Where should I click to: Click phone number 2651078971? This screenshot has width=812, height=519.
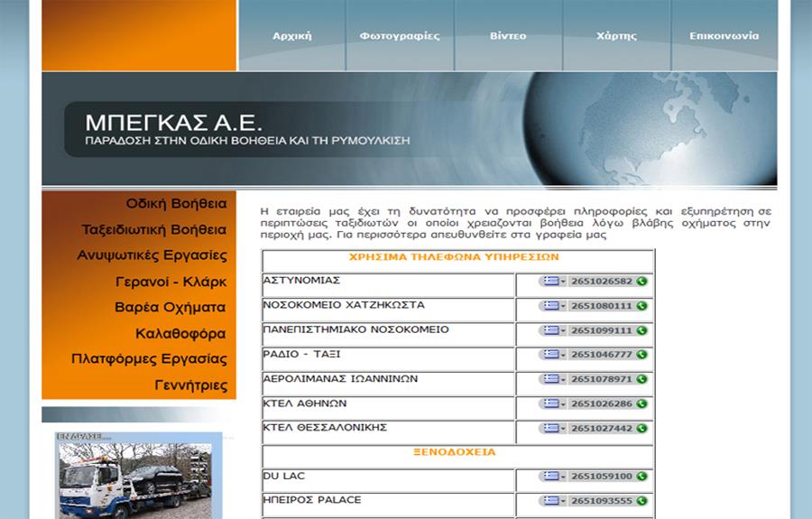point(602,379)
